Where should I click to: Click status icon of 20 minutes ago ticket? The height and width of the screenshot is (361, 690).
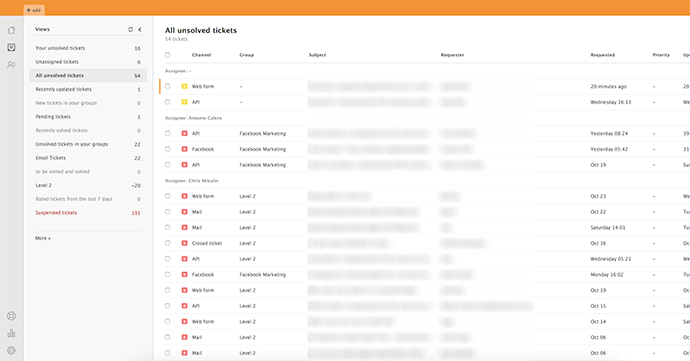184,86
